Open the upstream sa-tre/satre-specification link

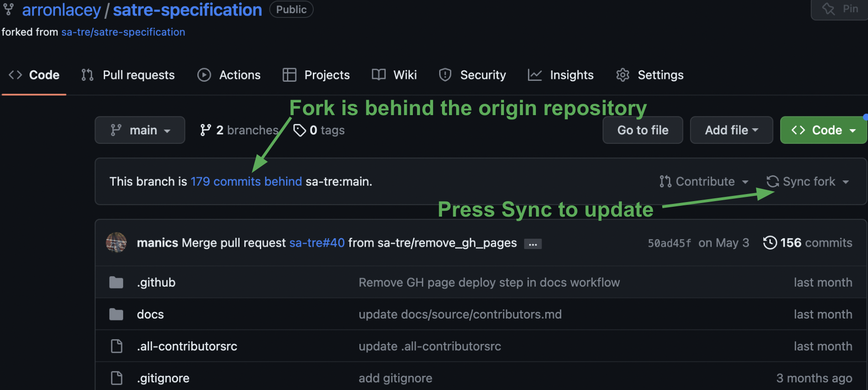pyautogui.click(x=123, y=32)
